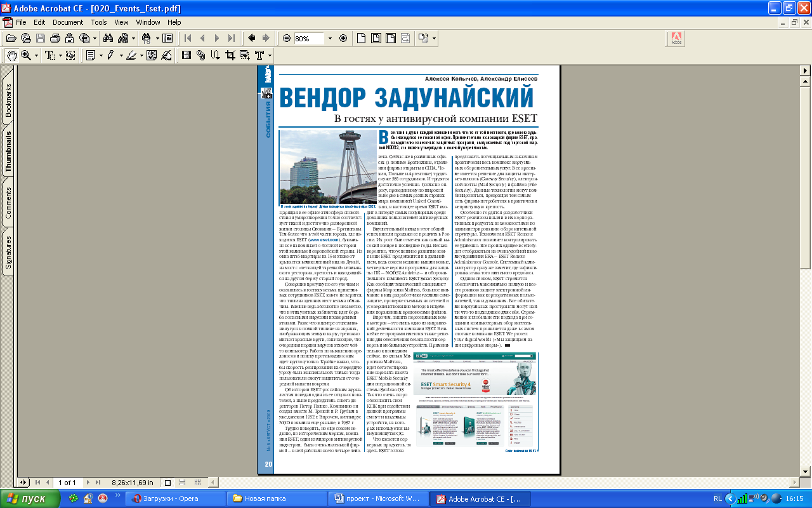Open the Window menu
This screenshot has width=812, height=508.
pyautogui.click(x=148, y=22)
